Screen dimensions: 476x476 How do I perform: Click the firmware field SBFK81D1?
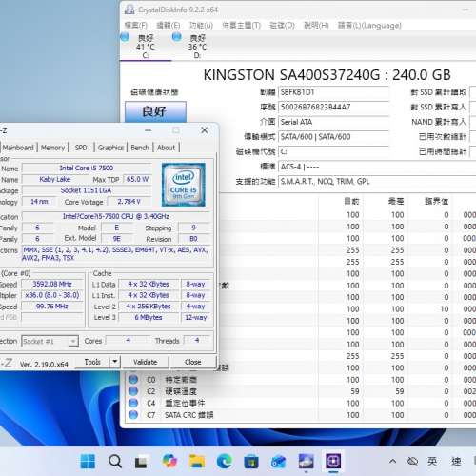click(333, 92)
